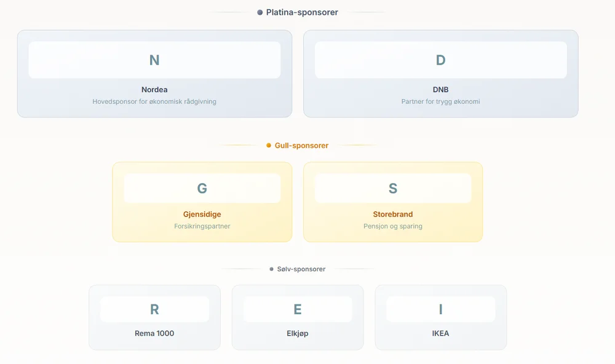Image resolution: width=615 pixels, height=364 pixels.
Task: Select the Storebrand sponsor name
Action: pos(393,215)
